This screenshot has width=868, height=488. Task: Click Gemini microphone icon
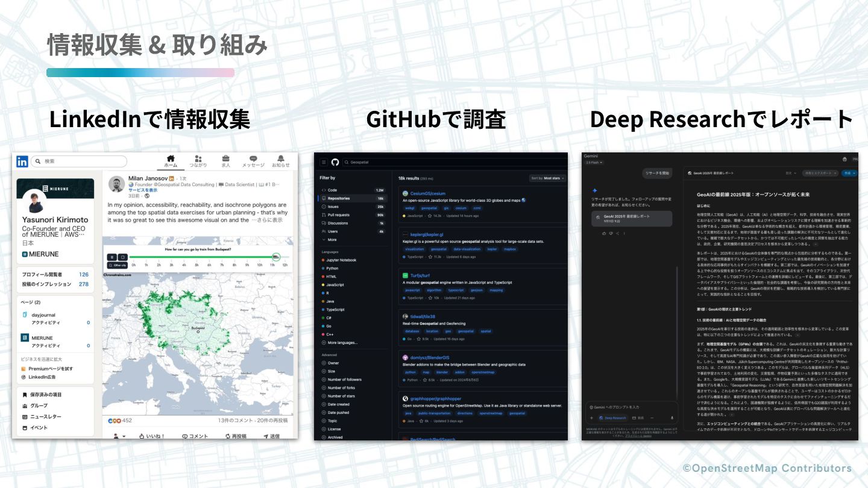(671, 418)
